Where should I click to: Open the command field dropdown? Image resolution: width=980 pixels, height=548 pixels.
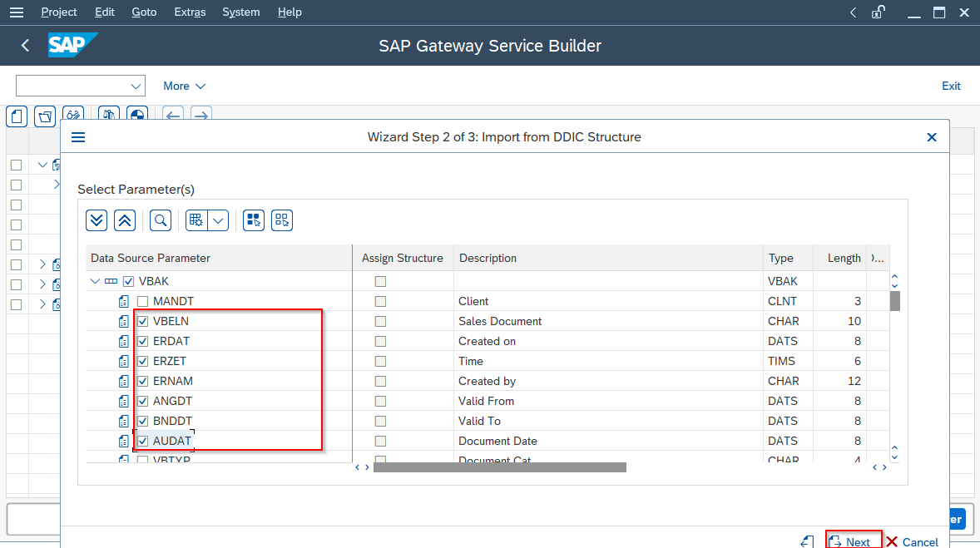[136, 86]
